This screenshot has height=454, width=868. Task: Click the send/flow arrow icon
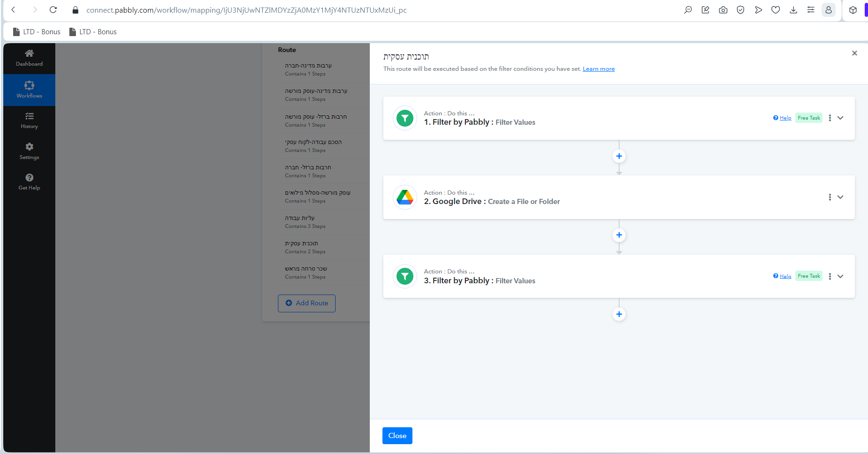click(758, 10)
